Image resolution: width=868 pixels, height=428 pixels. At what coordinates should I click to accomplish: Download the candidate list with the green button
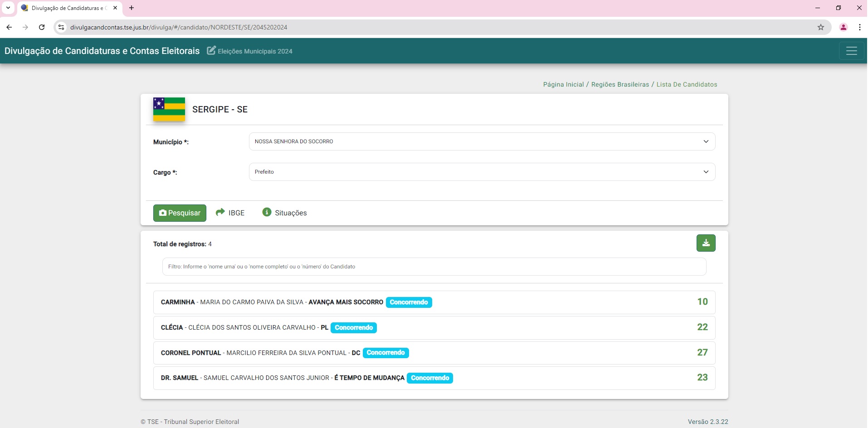point(706,243)
